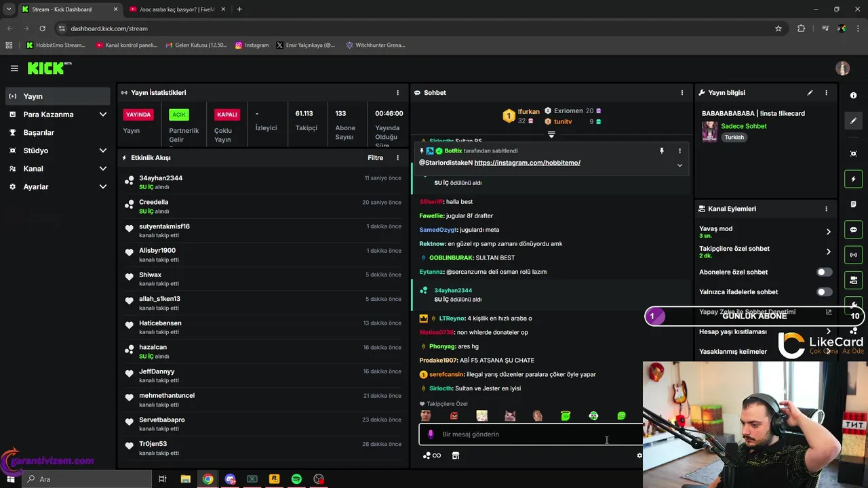Open Kanal Eylemleri three-dot menu
This screenshot has width=868, height=488.
point(826,209)
